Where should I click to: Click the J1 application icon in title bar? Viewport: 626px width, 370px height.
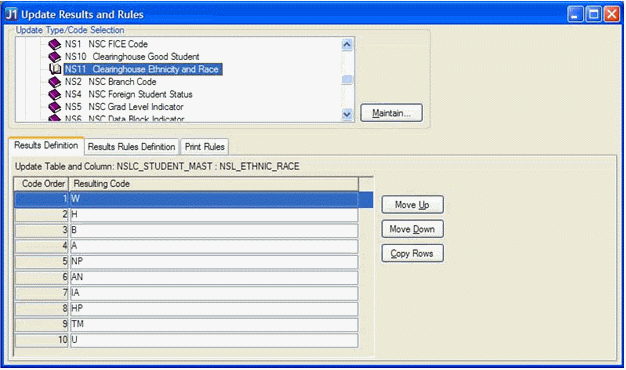click(x=12, y=14)
